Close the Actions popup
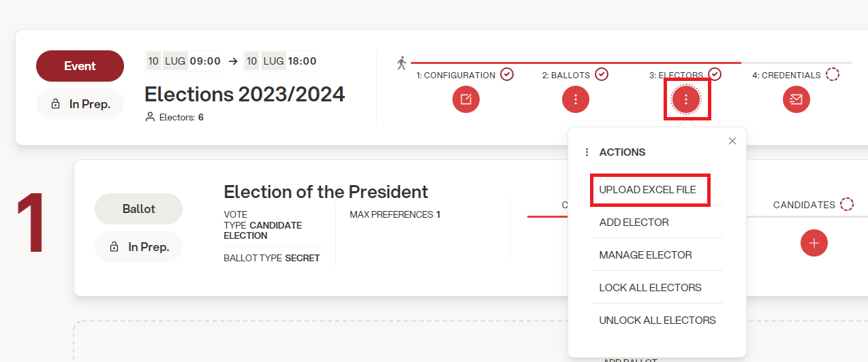 tap(732, 141)
